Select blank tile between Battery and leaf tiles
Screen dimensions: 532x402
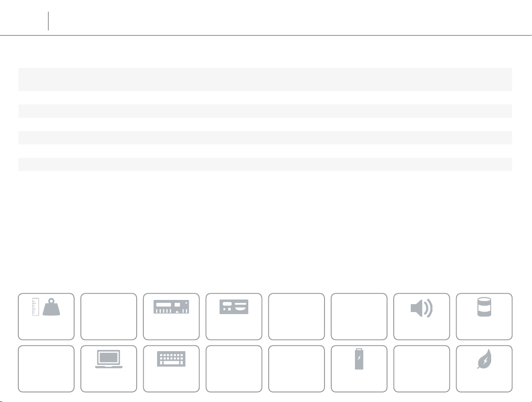tap(422, 369)
